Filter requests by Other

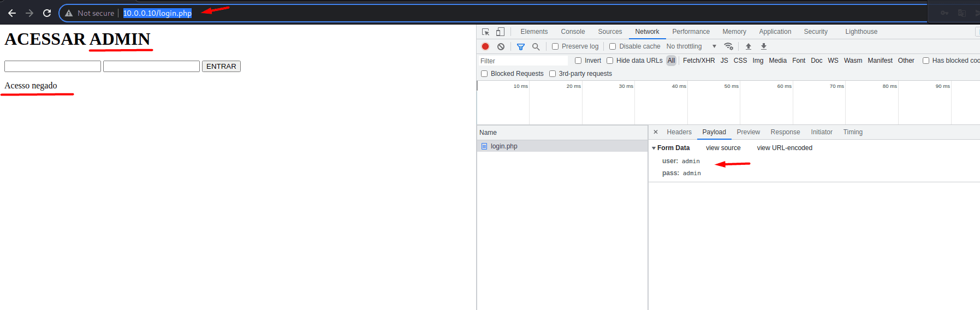point(906,61)
